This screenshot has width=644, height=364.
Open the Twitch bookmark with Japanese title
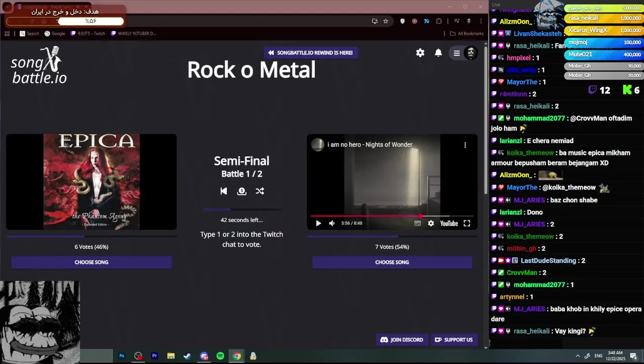pyautogui.click(x=88, y=33)
